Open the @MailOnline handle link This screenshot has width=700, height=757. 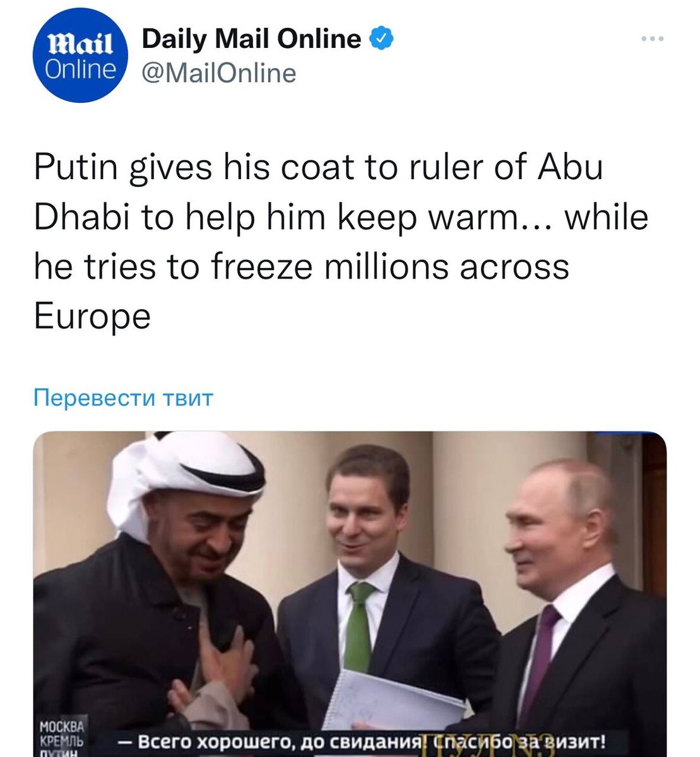[218, 73]
